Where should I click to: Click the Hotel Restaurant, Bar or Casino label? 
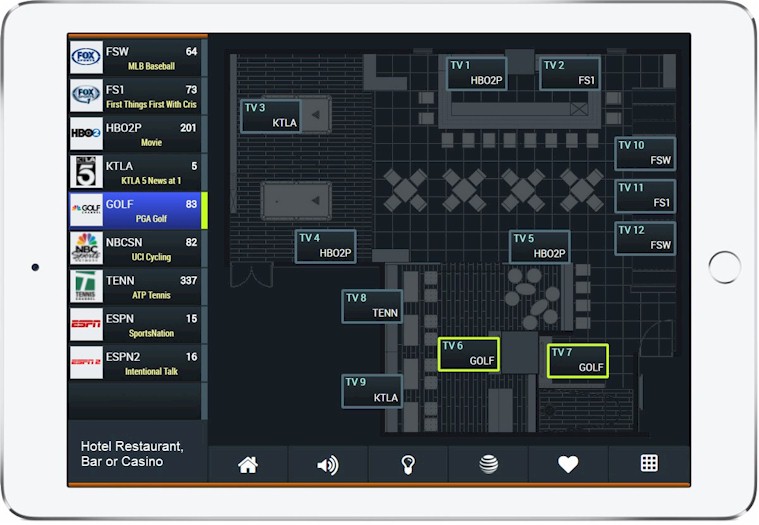(x=132, y=453)
